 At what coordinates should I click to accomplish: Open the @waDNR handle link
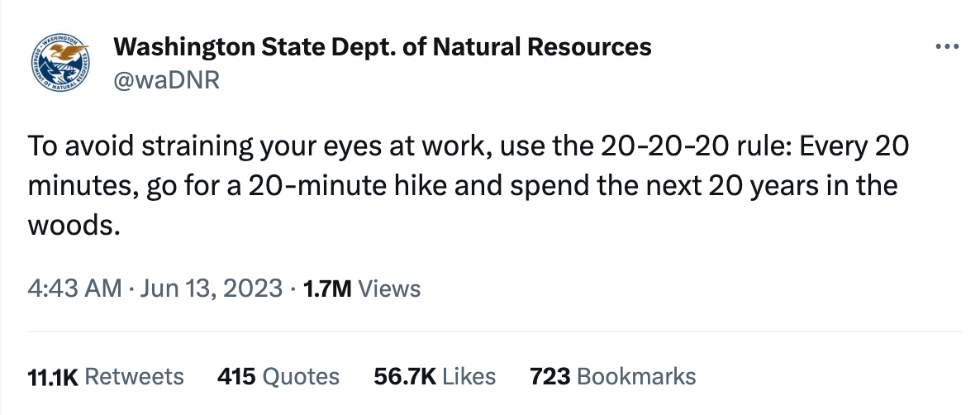click(x=166, y=80)
